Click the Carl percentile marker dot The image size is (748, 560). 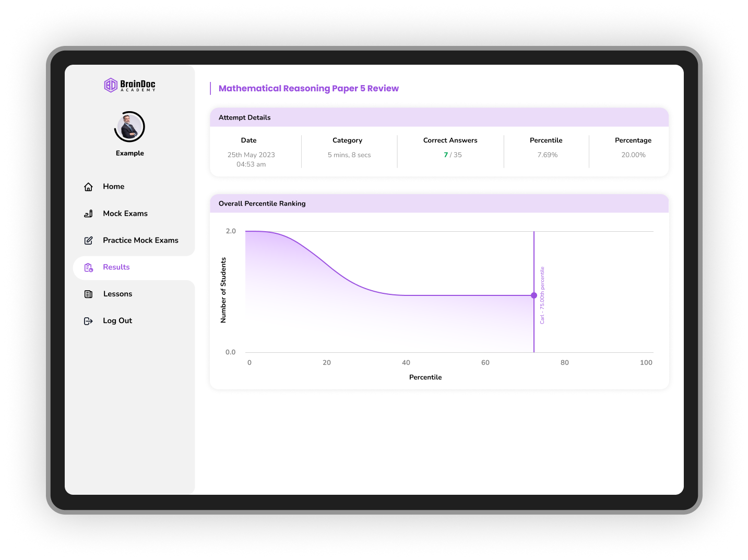[533, 295]
